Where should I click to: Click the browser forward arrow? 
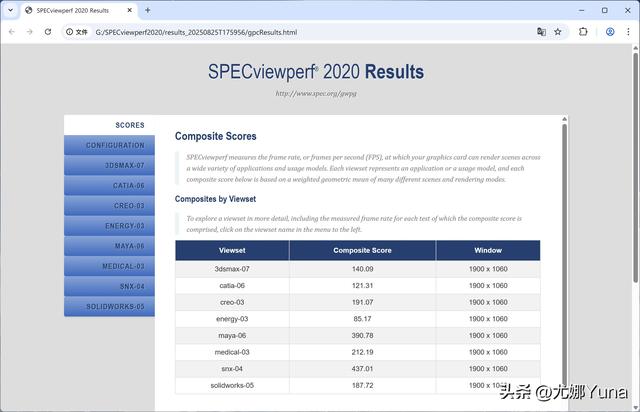[29, 32]
